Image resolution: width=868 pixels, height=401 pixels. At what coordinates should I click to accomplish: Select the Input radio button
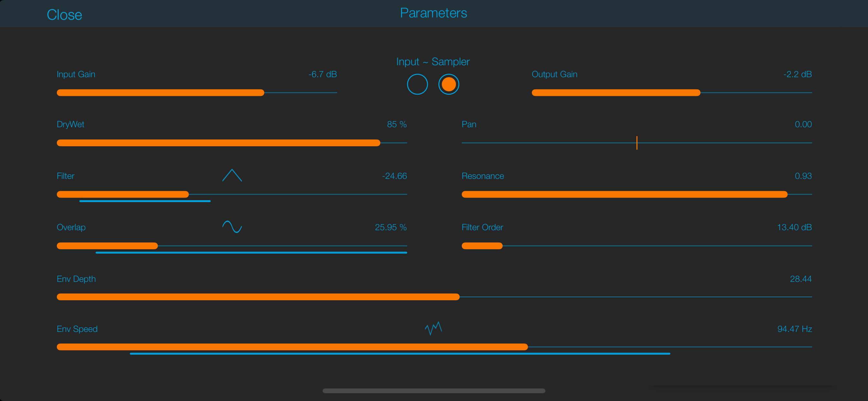coord(417,84)
